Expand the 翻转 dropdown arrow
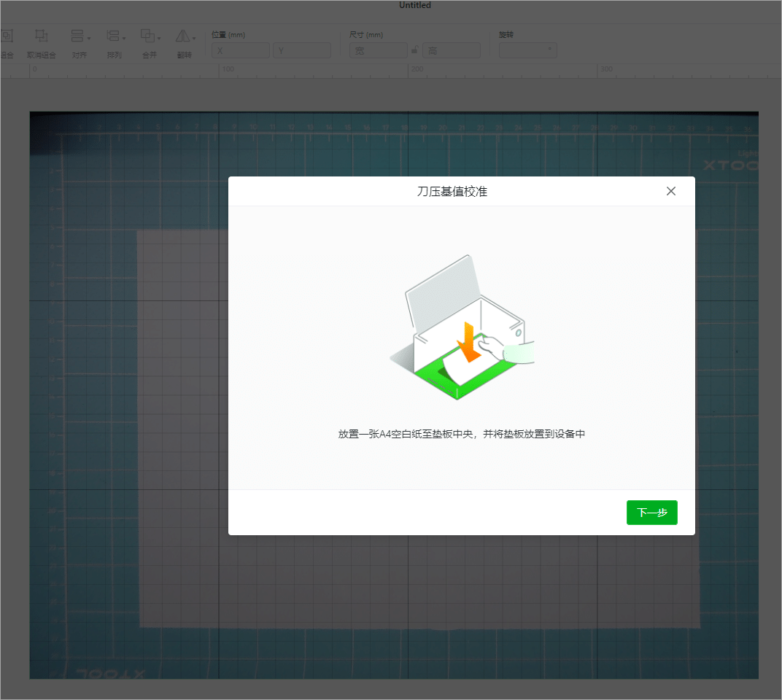Screen dimensions: 782x700 (x=194, y=39)
